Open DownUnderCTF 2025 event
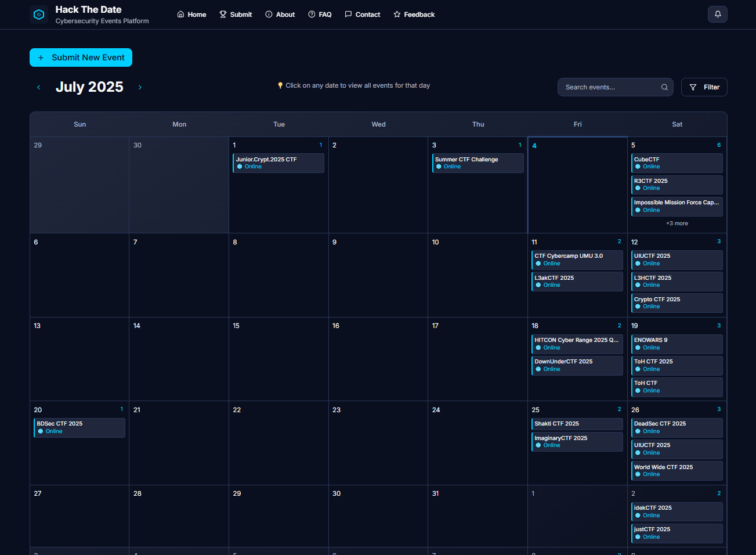 (577, 365)
